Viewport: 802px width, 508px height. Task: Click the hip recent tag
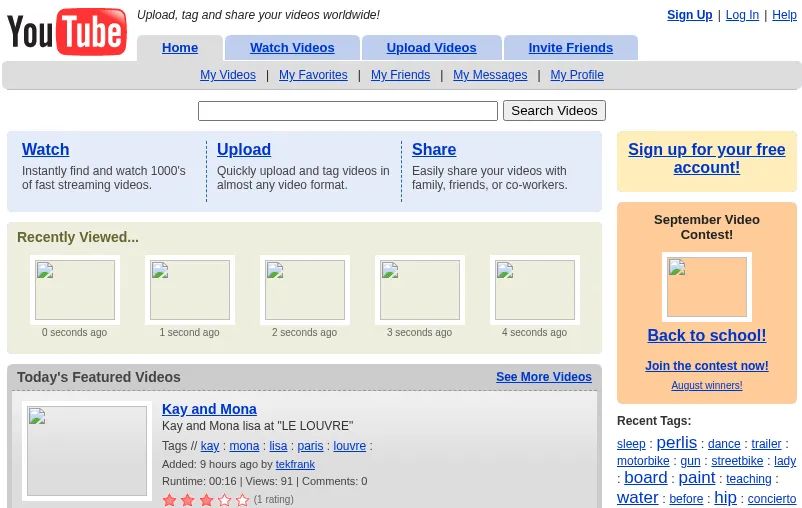[725, 497]
